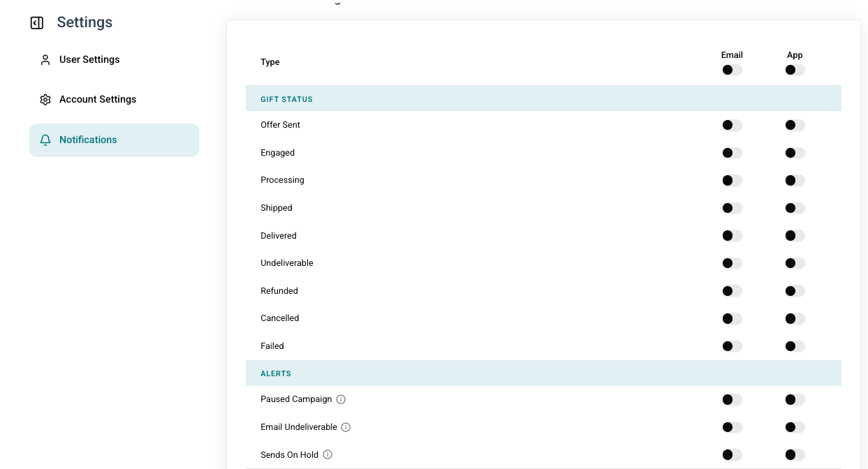This screenshot has width=868, height=469.
Task: Click the Email Undeliverable label
Action: [x=299, y=427]
